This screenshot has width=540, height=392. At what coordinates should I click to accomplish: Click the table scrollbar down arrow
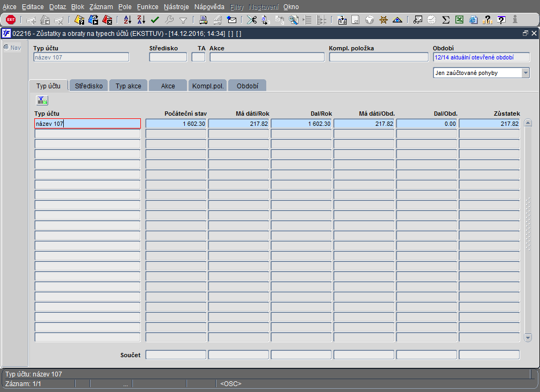[528, 337]
